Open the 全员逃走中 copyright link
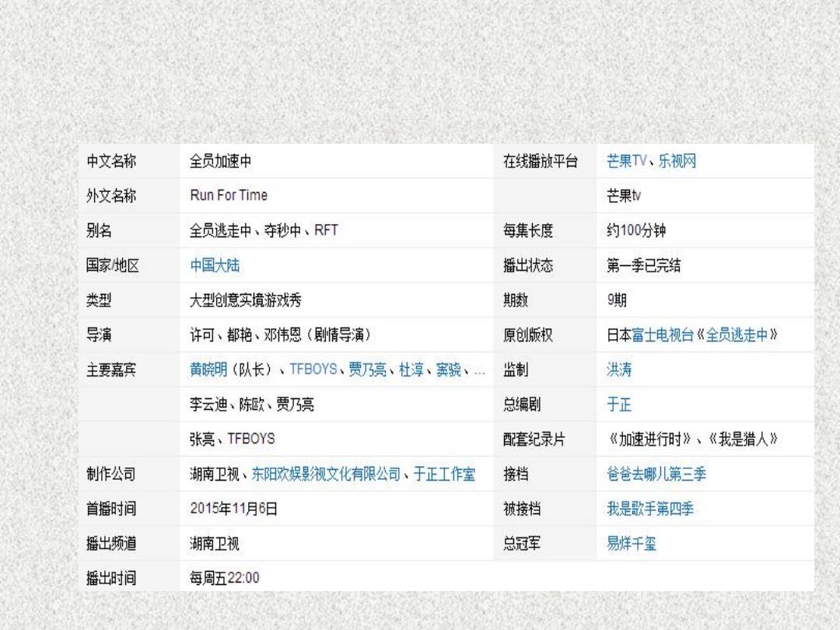 click(737, 334)
